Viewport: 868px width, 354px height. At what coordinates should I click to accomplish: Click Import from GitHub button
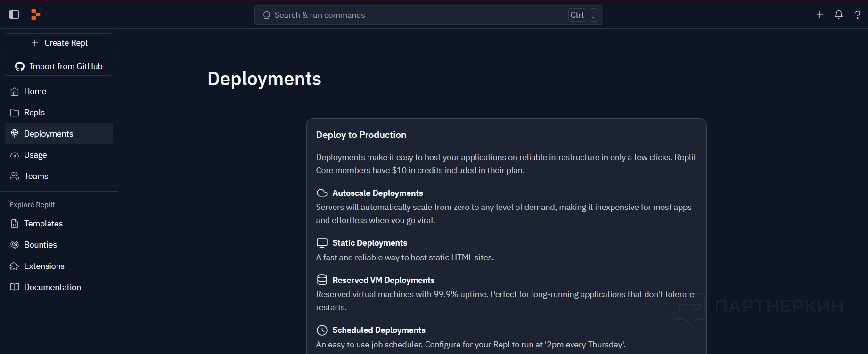click(x=59, y=66)
